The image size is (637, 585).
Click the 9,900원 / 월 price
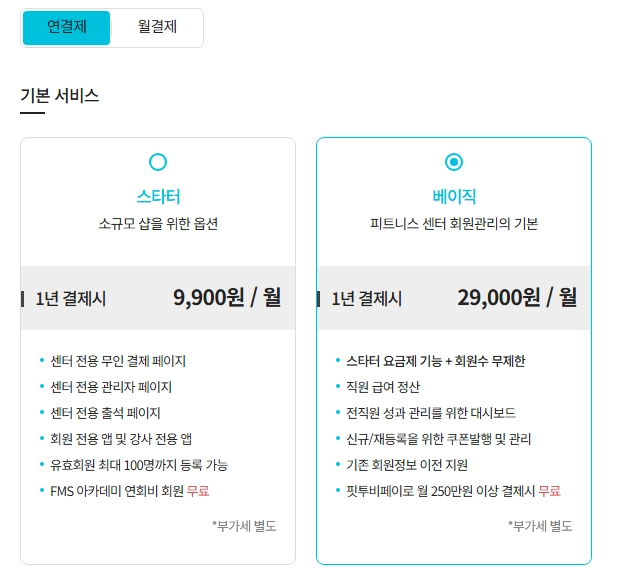click(227, 298)
